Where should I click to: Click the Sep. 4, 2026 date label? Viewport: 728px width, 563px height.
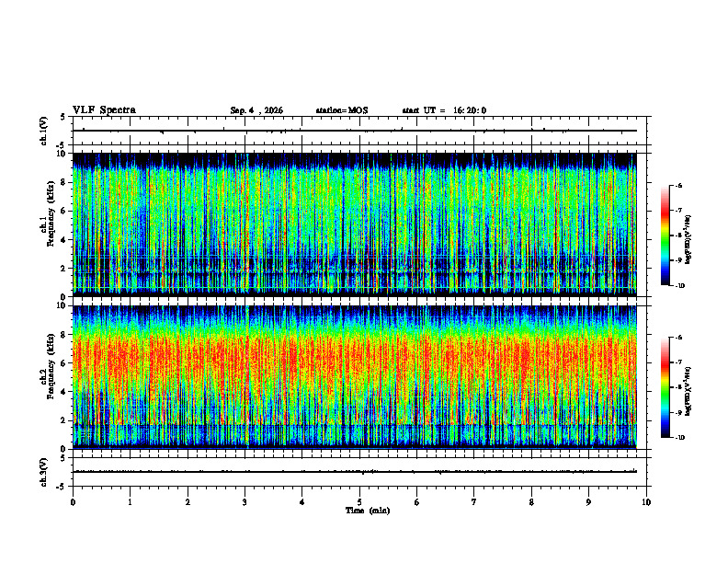click(x=256, y=110)
